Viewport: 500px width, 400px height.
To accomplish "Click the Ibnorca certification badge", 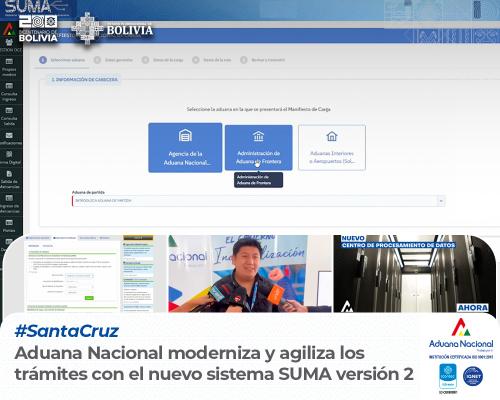I will (x=448, y=376).
